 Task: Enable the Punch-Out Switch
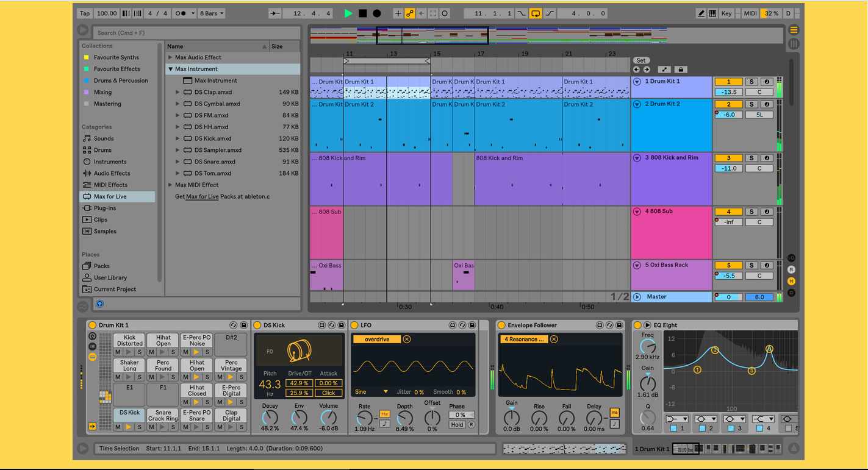pos(549,13)
